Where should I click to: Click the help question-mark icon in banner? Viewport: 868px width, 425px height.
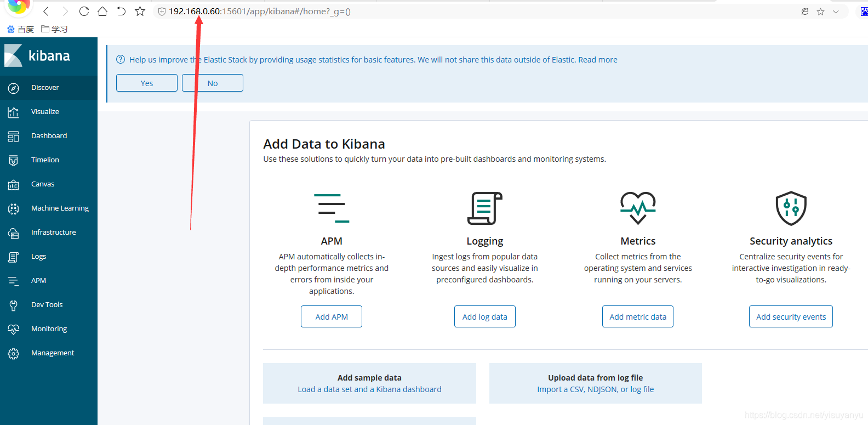121,60
